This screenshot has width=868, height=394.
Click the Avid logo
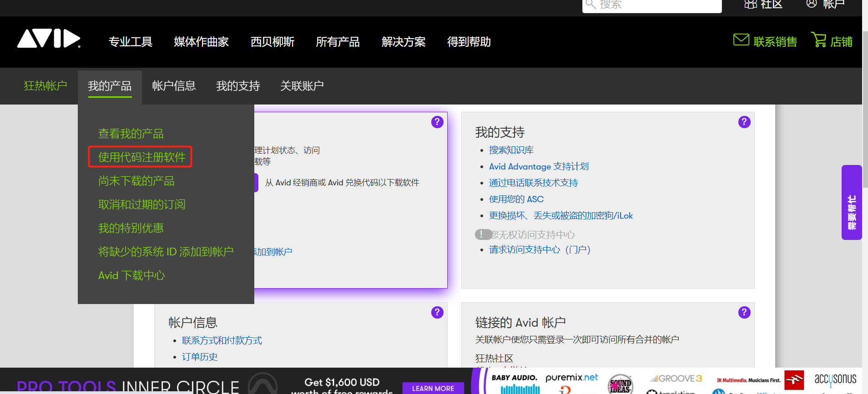[x=49, y=39]
